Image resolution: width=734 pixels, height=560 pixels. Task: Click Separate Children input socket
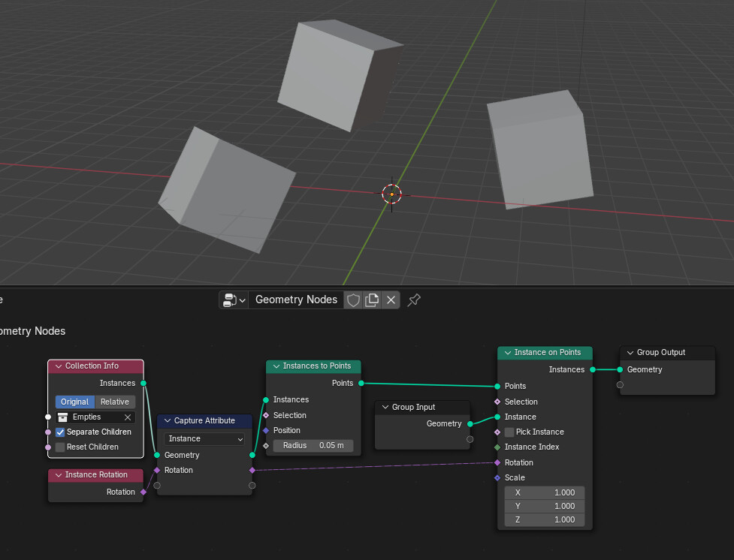click(48, 432)
